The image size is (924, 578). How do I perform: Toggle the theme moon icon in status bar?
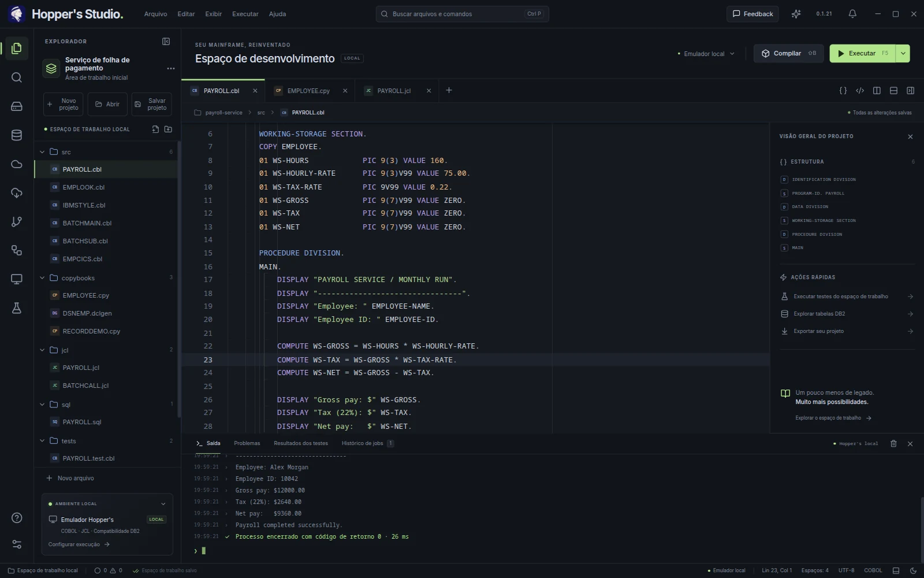913,570
